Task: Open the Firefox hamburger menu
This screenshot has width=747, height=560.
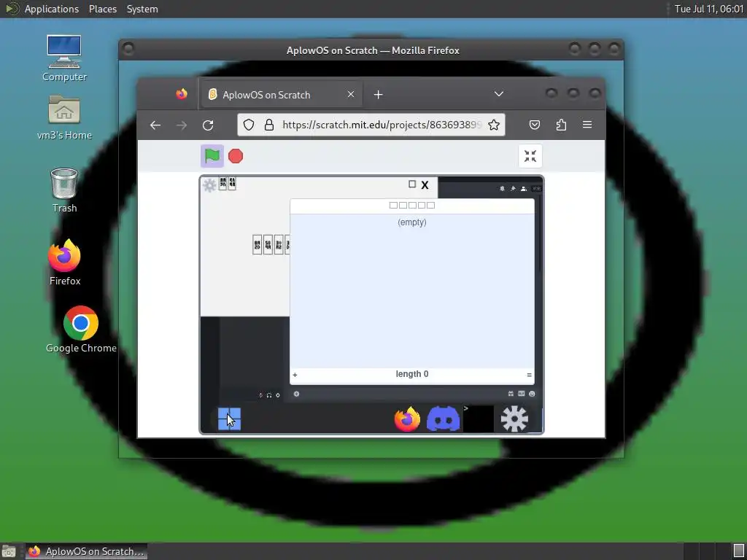Action: click(x=587, y=125)
